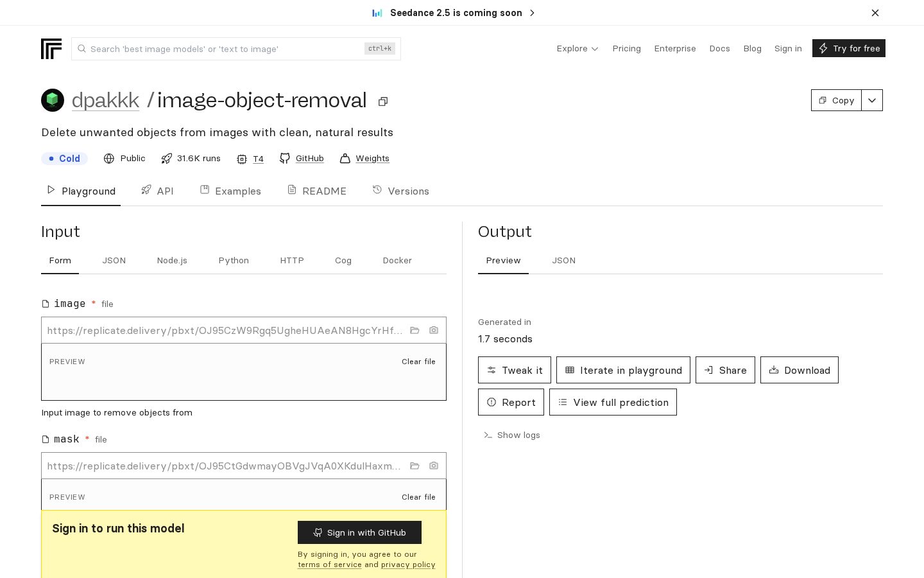Click Iterate in playground button
The image size is (924, 578).
pyautogui.click(x=623, y=370)
